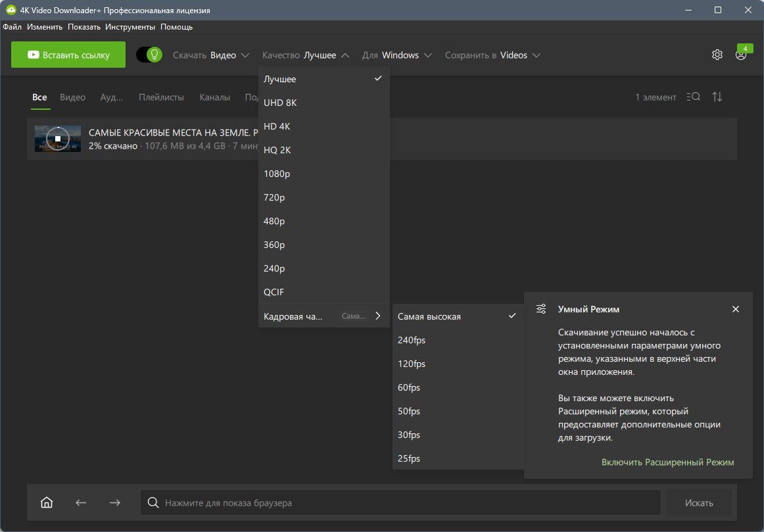Close the Умный Режим notification
Screen dimensions: 764x532
click(x=736, y=309)
